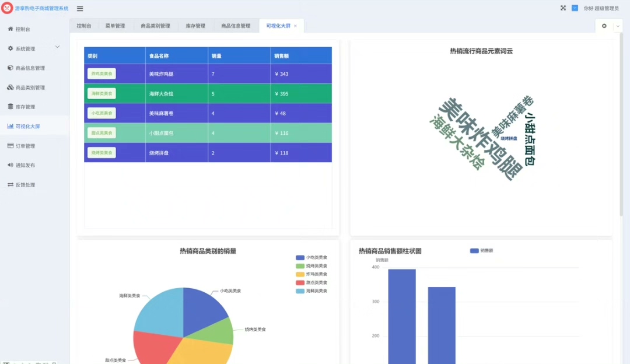Click the ¥ 395 sales amount cell
The width and height of the screenshot is (630, 364).
pos(302,93)
